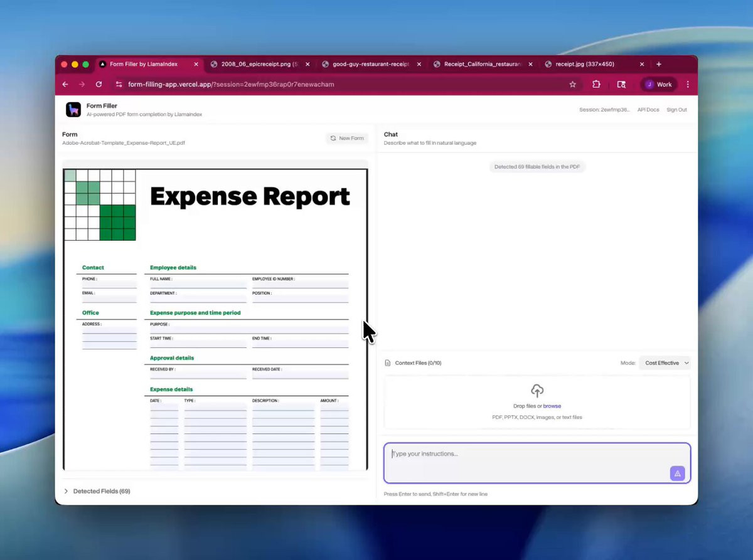
Task: Close the receipt.jpg tab
Action: pyautogui.click(x=642, y=64)
